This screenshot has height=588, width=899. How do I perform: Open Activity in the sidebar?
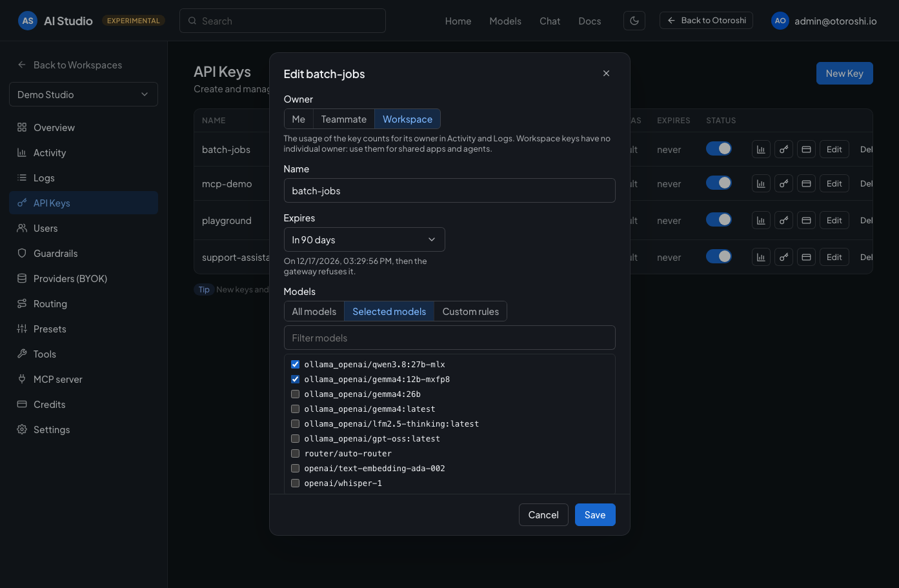(83, 153)
